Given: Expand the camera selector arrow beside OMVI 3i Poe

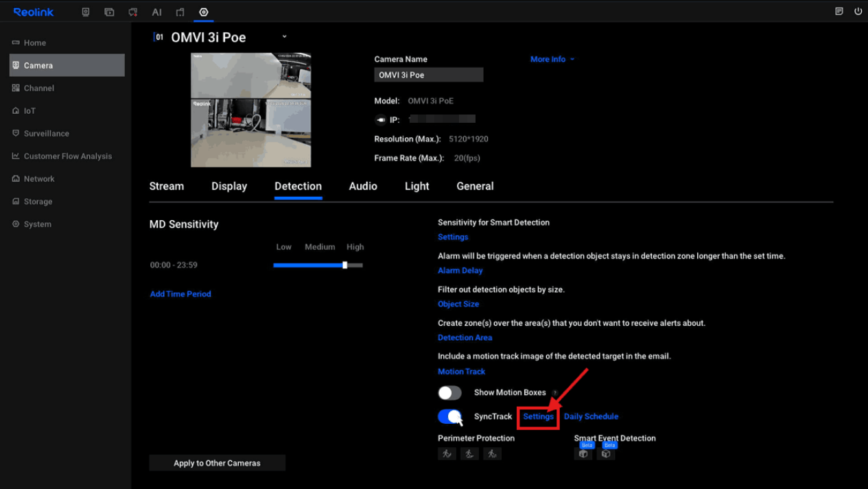Looking at the screenshot, I should pos(284,37).
